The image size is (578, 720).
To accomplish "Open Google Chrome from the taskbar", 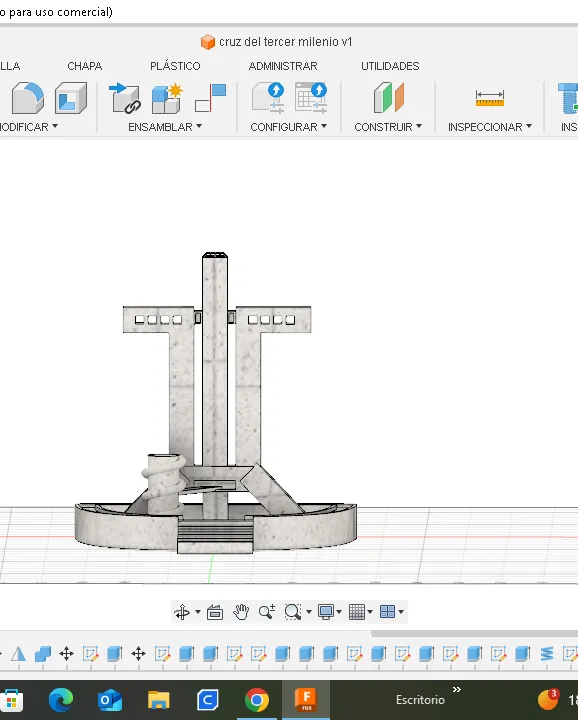I will click(257, 700).
